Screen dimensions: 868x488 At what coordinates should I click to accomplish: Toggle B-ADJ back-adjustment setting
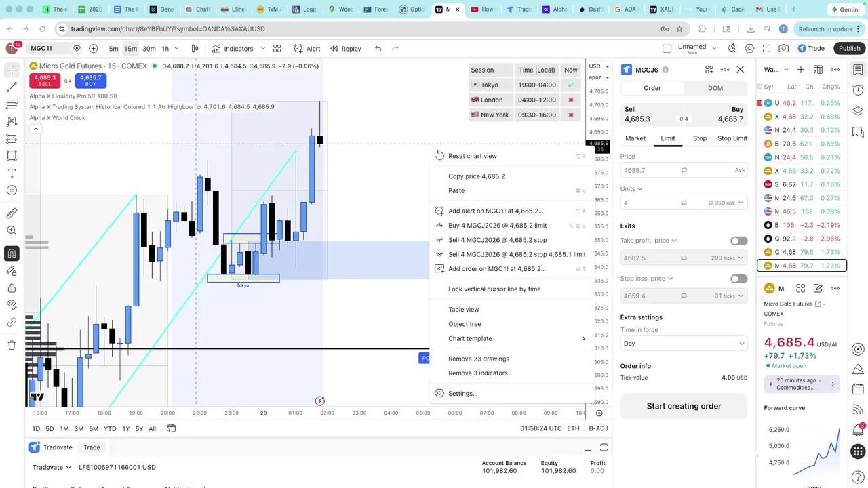pyautogui.click(x=598, y=428)
